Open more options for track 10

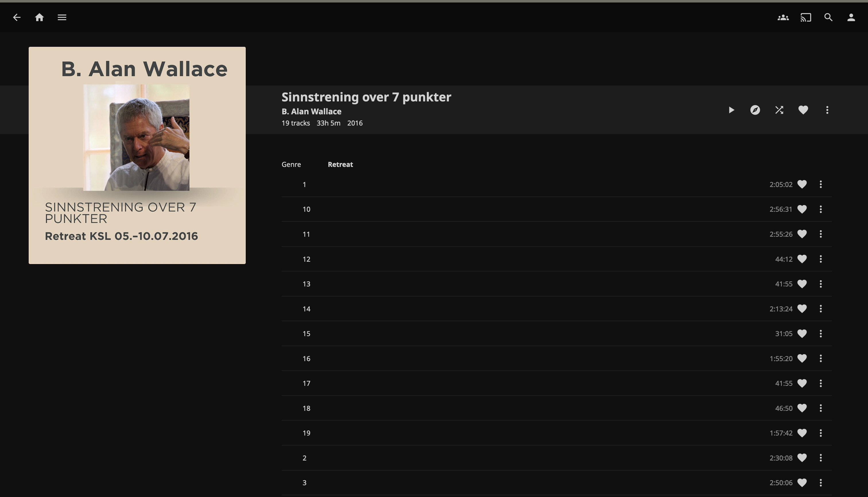[820, 209]
